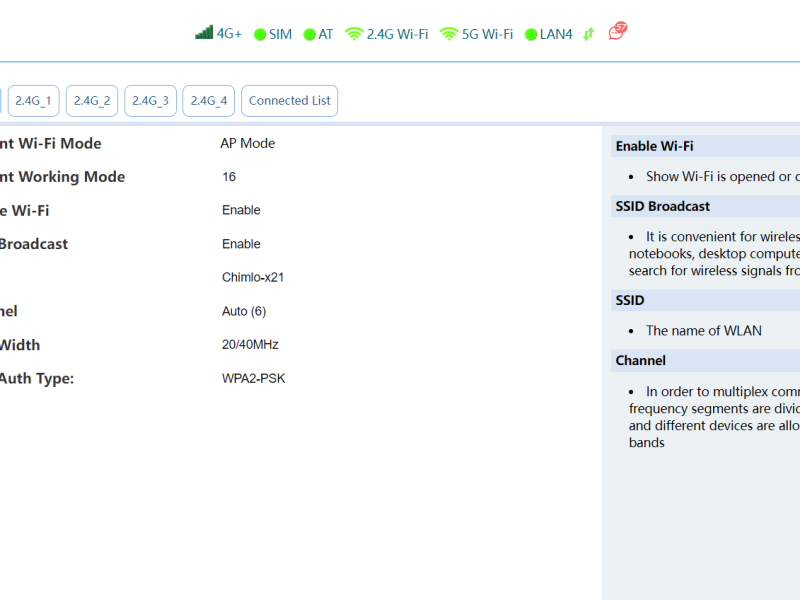Click the green data transfer arrows icon
800x600 pixels.
(x=588, y=34)
